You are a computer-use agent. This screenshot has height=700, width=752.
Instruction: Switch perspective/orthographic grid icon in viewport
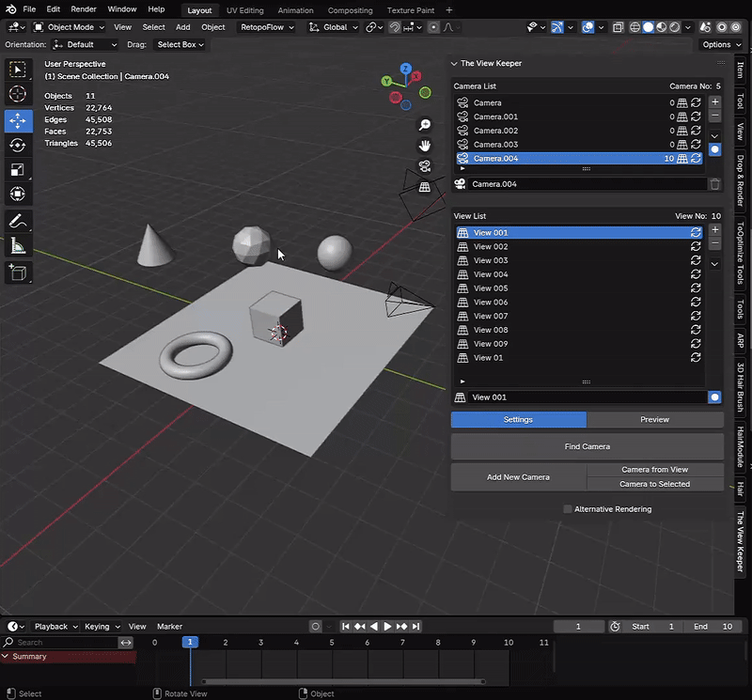coord(425,187)
